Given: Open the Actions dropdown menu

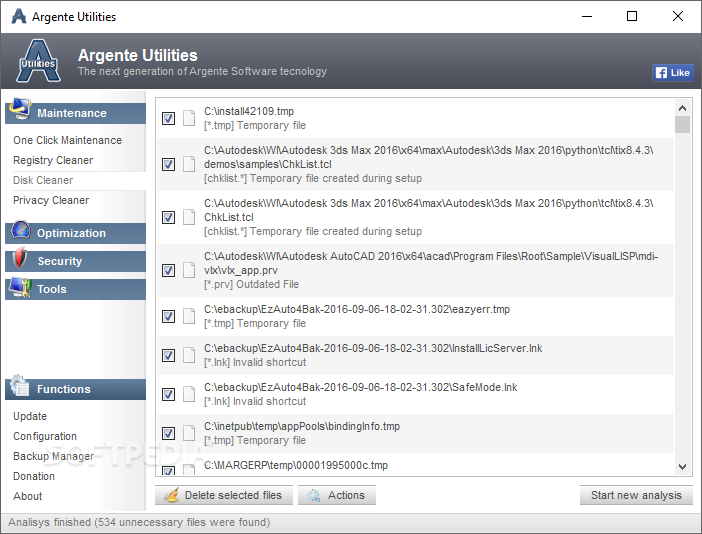Looking at the screenshot, I should (x=337, y=495).
